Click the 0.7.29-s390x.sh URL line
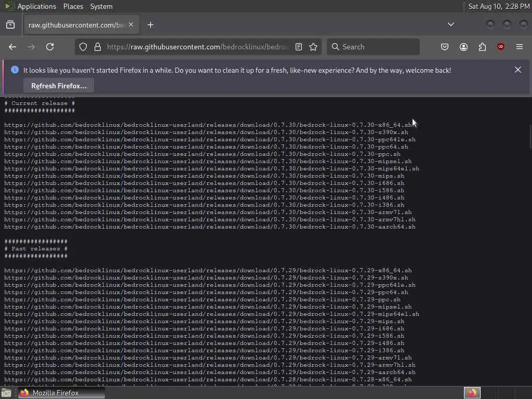The width and height of the screenshot is (532, 399). pos(206,278)
